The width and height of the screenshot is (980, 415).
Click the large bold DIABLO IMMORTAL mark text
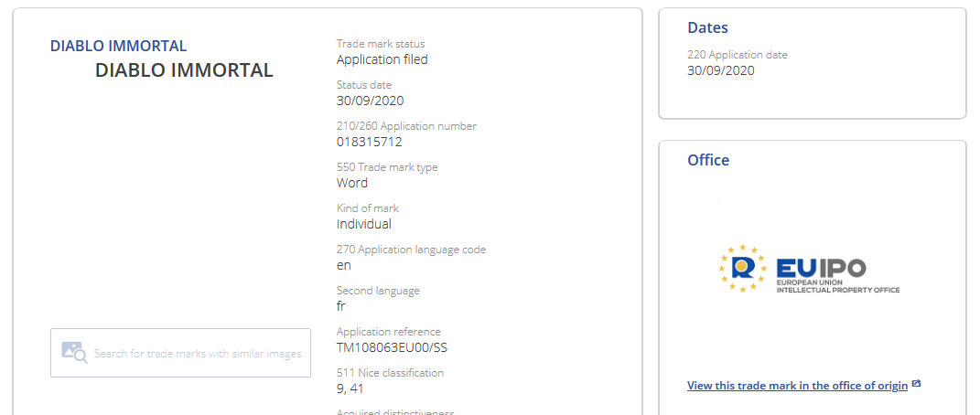(x=184, y=70)
